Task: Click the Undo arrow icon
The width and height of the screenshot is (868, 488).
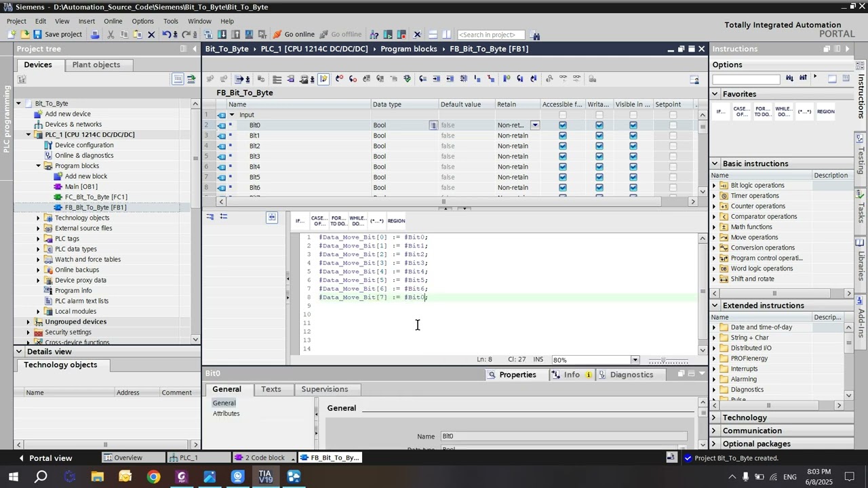Action: coord(166,35)
